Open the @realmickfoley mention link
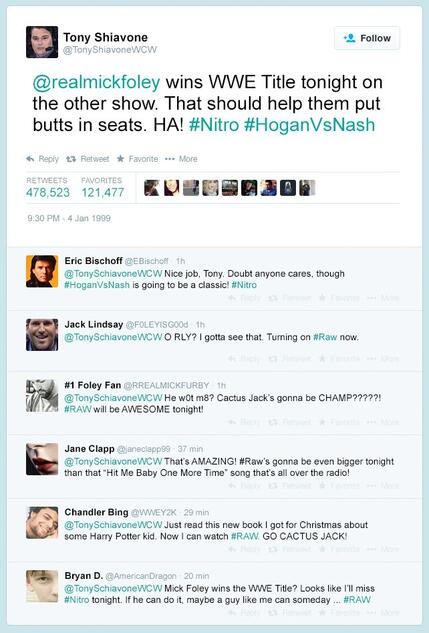The height and width of the screenshot is (633, 429). tap(96, 82)
